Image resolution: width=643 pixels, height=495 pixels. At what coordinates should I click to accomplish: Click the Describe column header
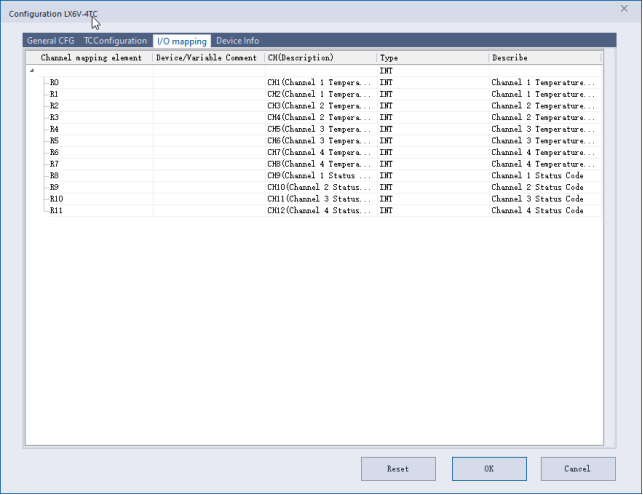(x=545, y=58)
